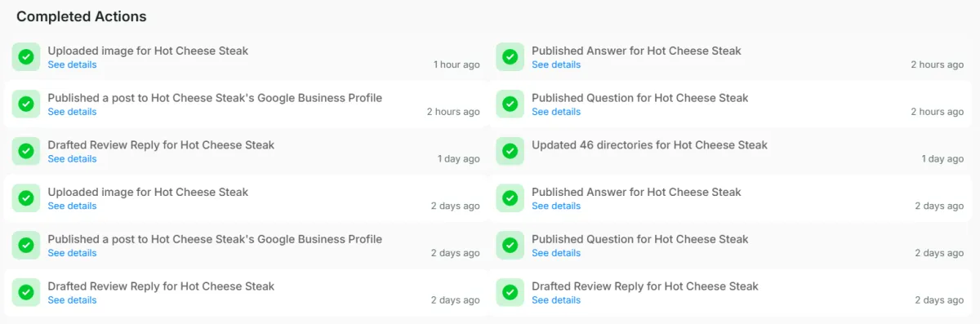
Task: Click check icon for Drafted Review Reply from 1 day ago
Action: coord(26,151)
